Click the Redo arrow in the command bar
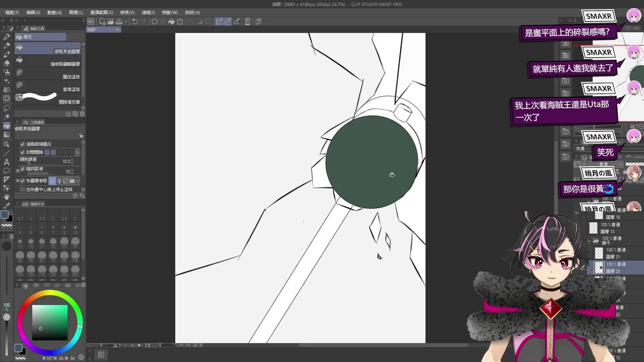 point(143,22)
